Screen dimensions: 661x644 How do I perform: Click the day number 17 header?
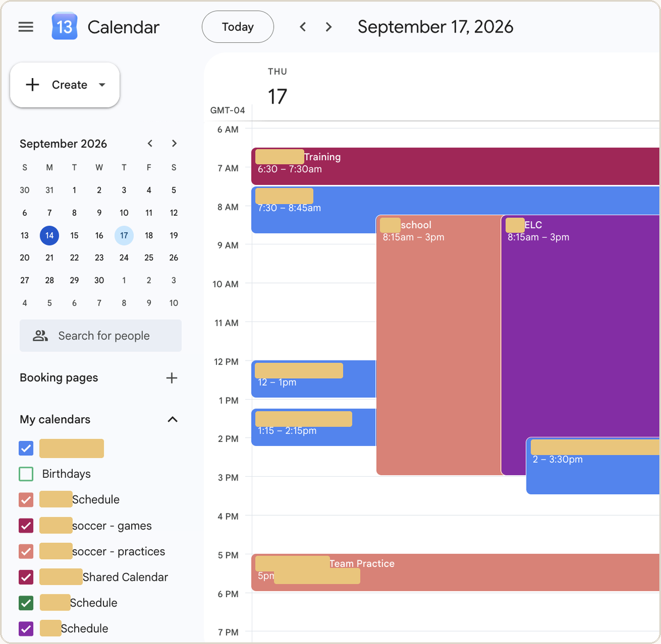(278, 96)
